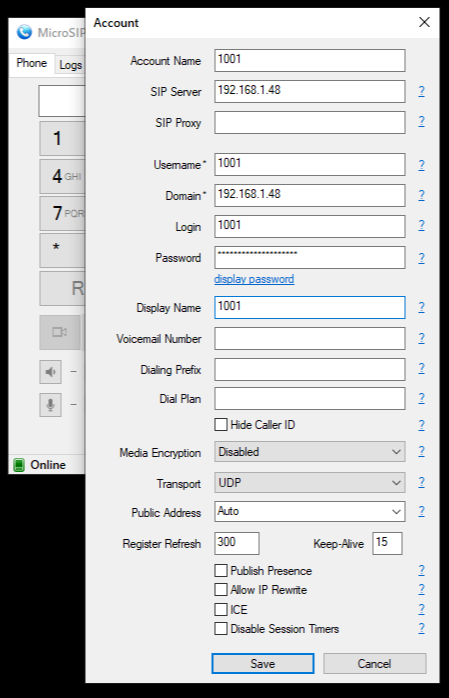Image resolution: width=449 pixels, height=698 pixels.
Task: Mute the speaker icon in MicroSIP window
Action: (x=50, y=372)
